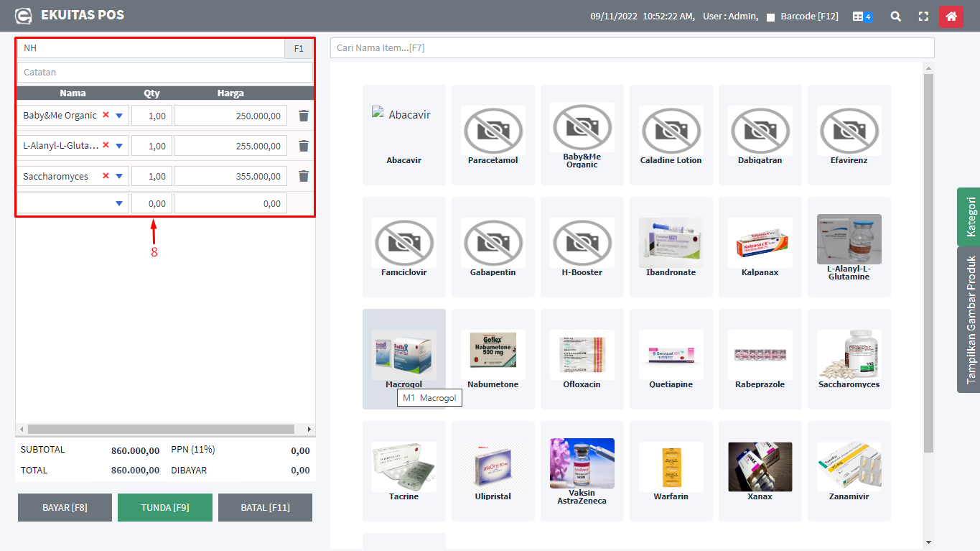
Task: Click the red home icon button
Action: (x=951, y=16)
